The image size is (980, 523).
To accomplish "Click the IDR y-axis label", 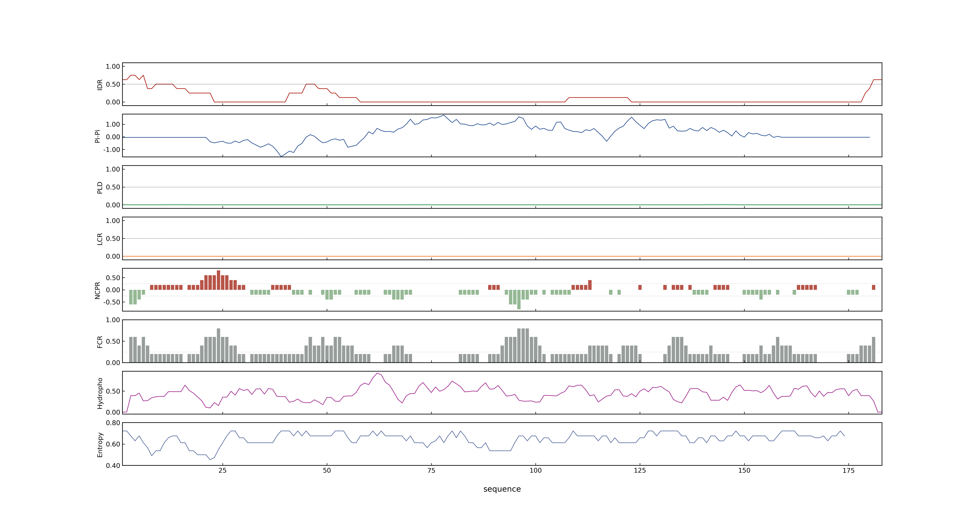I will [100, 85].
